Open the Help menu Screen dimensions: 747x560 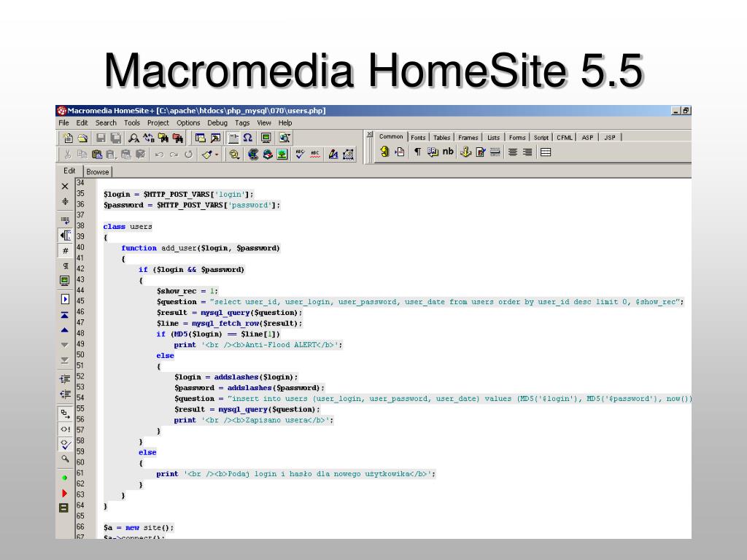(285, 122)
